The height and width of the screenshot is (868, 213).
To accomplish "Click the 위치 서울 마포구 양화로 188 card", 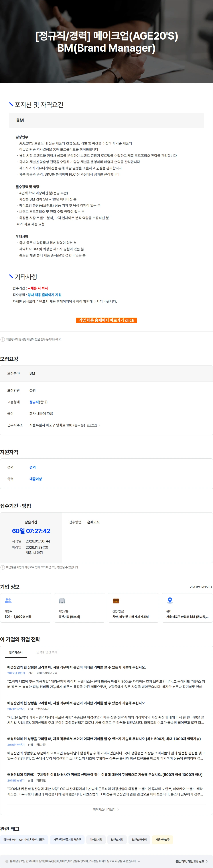I will (x=187, y=607).
